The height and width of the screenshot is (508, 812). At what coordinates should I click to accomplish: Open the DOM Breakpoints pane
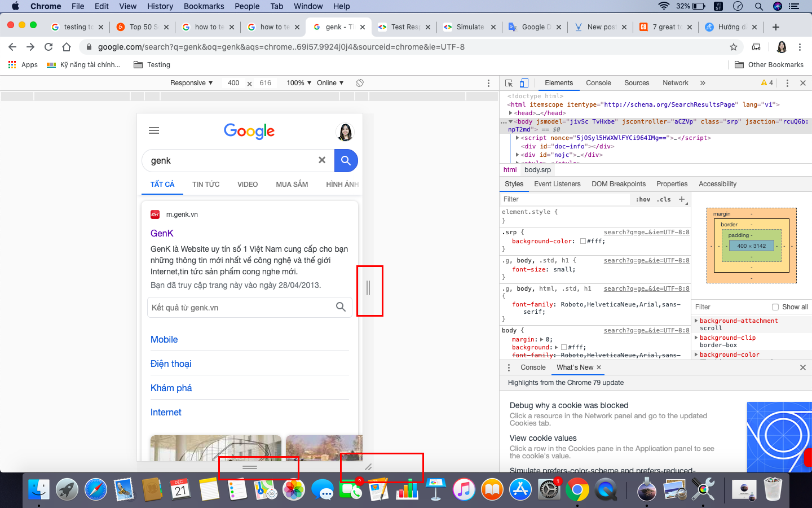coord(619,184)
